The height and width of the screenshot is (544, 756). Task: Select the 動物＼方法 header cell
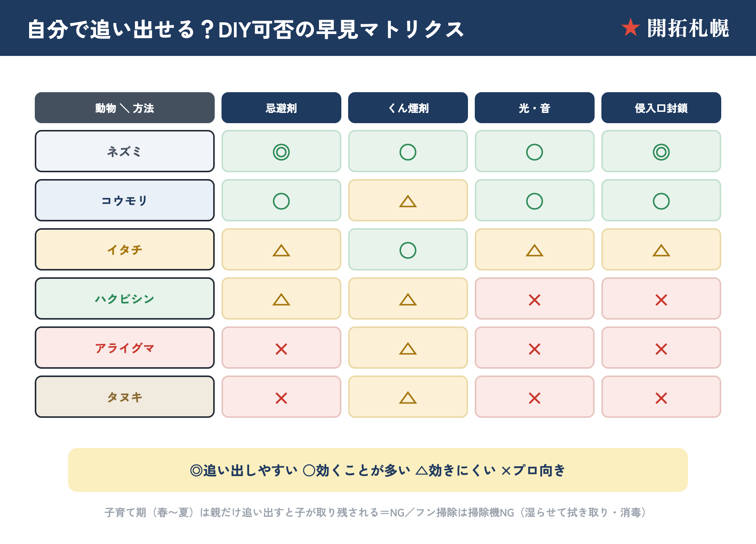point(125,108)
